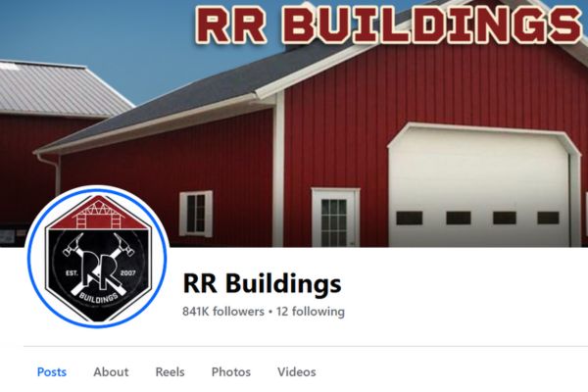This screenshot has height=392, width=588.
Task: Switch to the About tab
Action: [111, 371]
